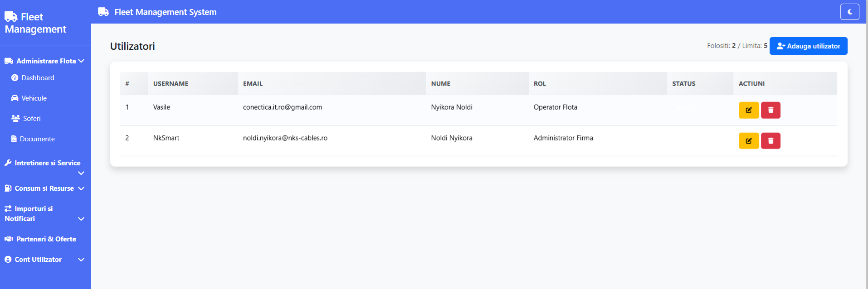Viewport: 868px width, 289px height.
Task: Expand the Consum si Resurse menu
Action: [44, 188]
